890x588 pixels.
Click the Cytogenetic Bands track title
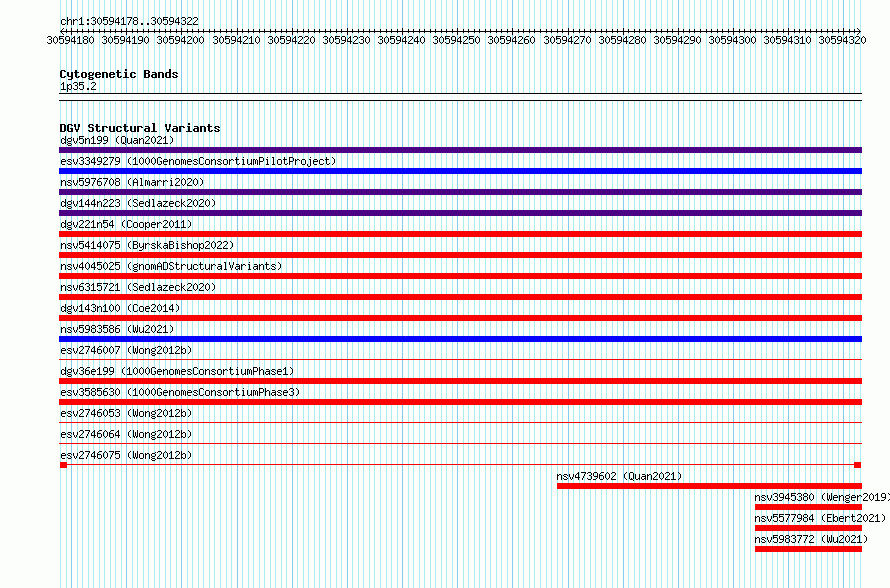point(119,74)
